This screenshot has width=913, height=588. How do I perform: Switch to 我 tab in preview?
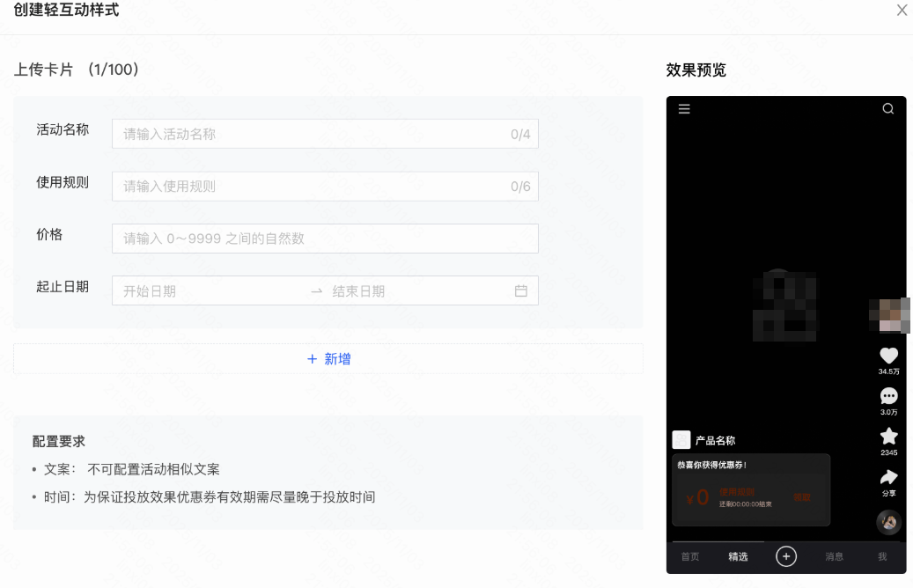882,556
